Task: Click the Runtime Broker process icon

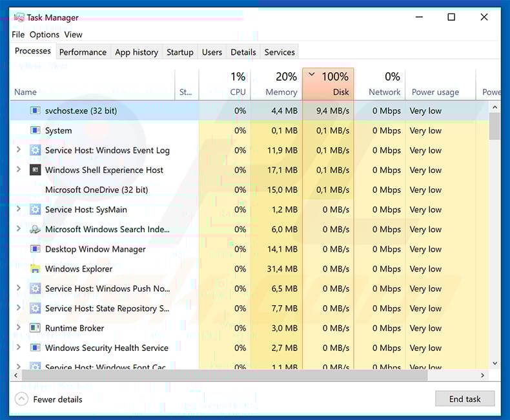Action: point(35,328)
